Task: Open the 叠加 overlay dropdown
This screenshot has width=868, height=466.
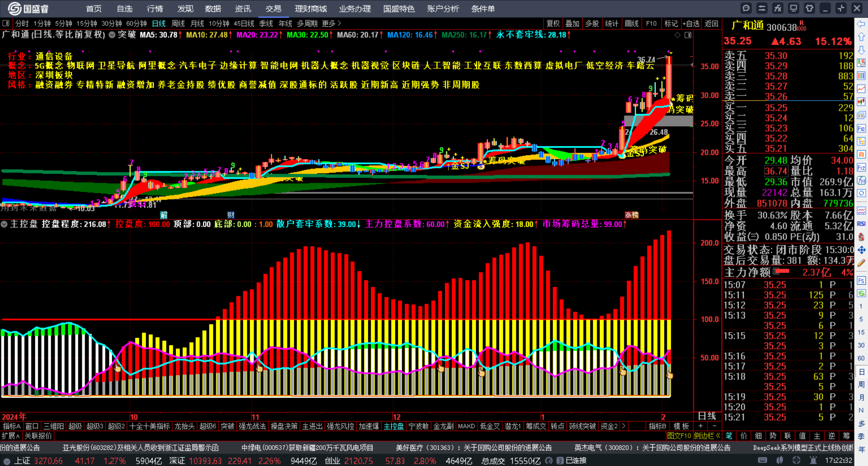Action: tap(572, 24)
